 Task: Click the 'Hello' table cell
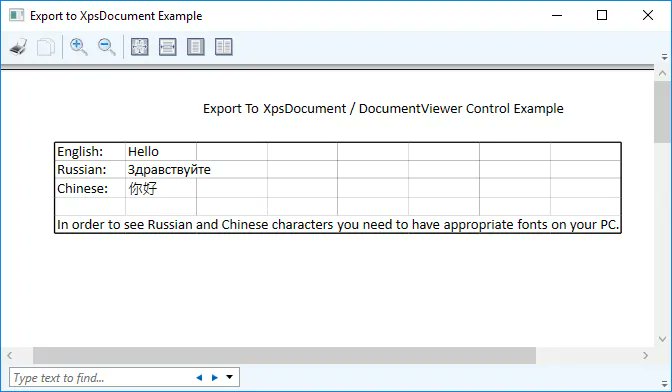click(x=161, y=152)
